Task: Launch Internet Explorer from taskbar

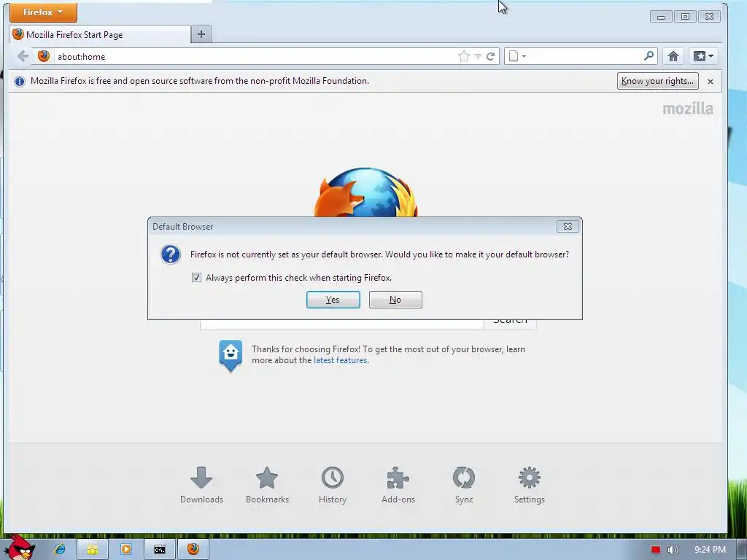Action: 60,550
